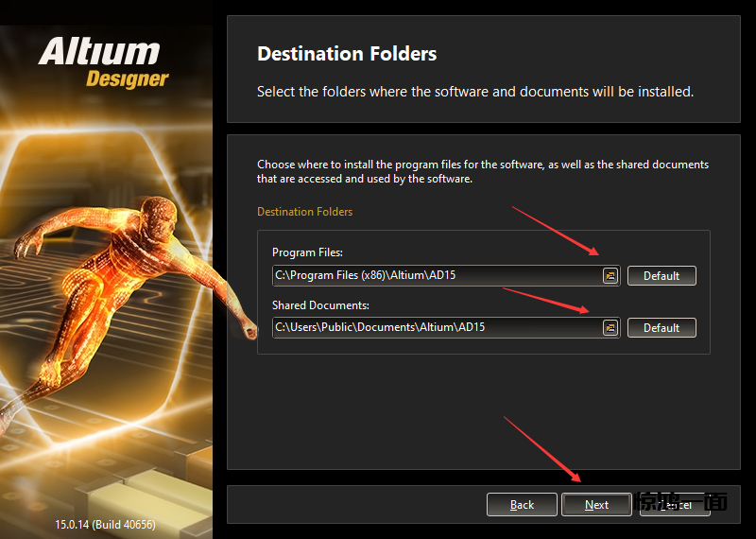Click the Destination Folders page heading
This screenshot has width=756, height=539.
[x=347, y=54]
